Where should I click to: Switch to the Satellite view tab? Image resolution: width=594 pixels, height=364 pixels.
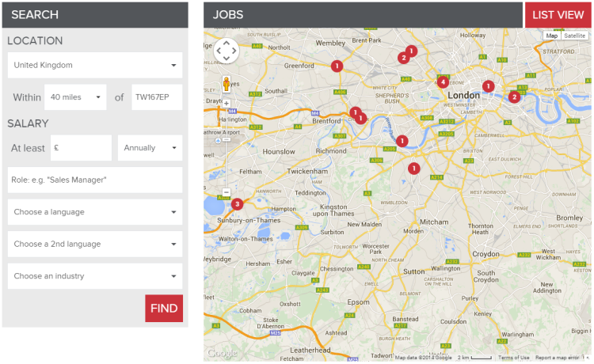tap(574, 36)
